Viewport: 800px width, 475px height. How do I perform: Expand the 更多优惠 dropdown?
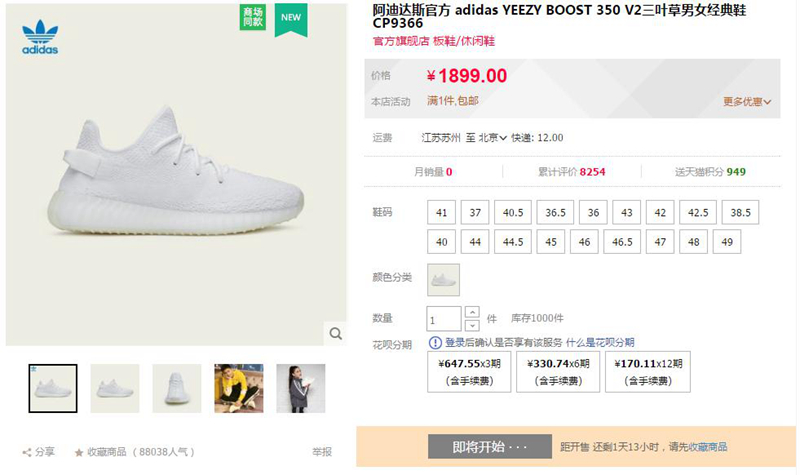click(747, 101)
